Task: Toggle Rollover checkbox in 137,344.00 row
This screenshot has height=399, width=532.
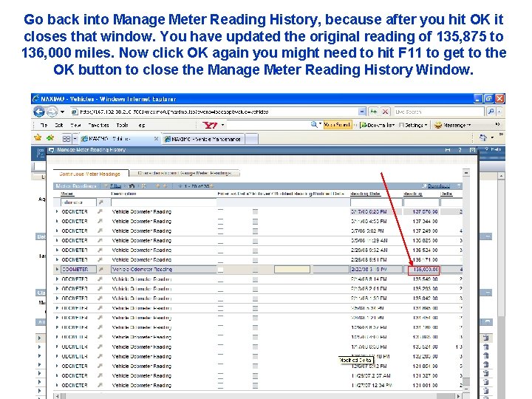Action: pyautogui.click(x=255, y=222)
